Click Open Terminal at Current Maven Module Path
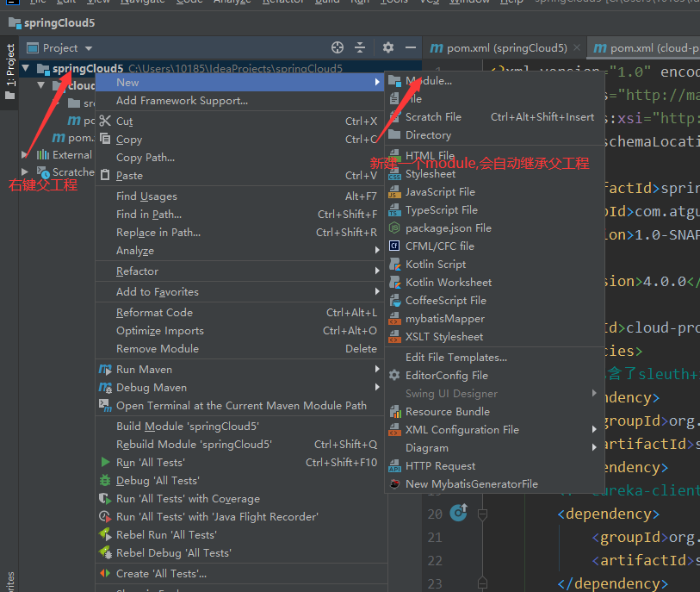The width and height of the screenshot is (700, 592). point(241,406)
